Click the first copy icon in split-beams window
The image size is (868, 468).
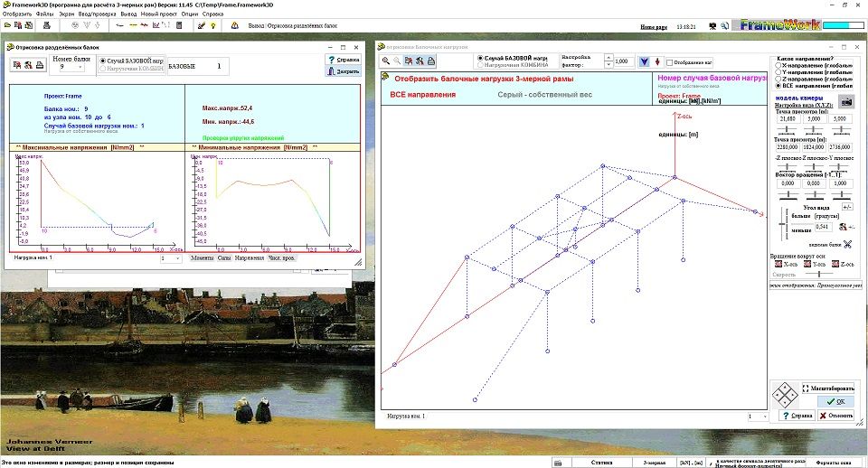click(x=17, y=65)
